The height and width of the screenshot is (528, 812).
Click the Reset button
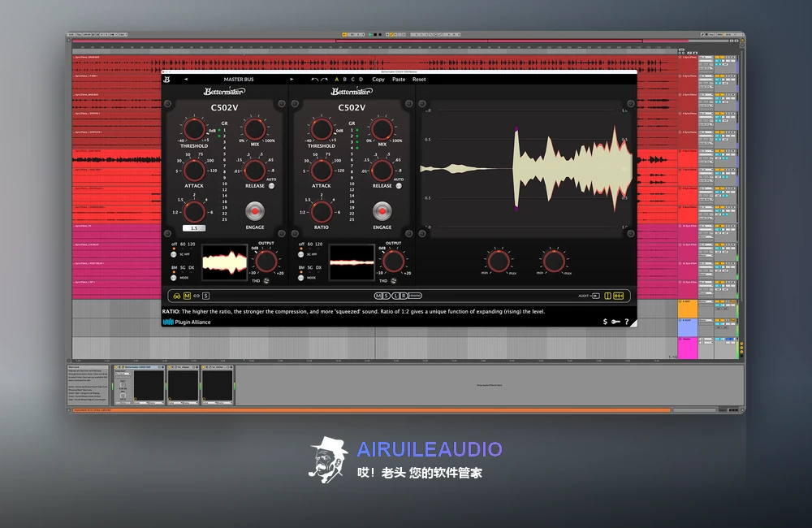click(419, 80)
